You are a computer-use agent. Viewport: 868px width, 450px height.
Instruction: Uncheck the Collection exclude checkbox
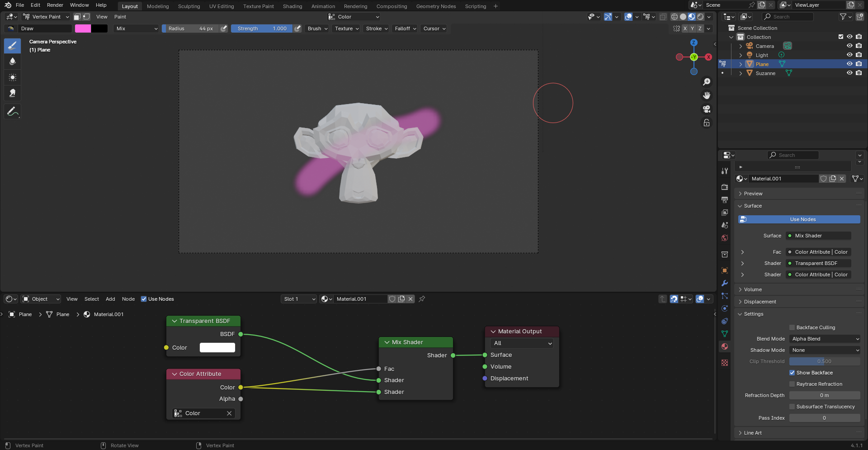point(841,37)
